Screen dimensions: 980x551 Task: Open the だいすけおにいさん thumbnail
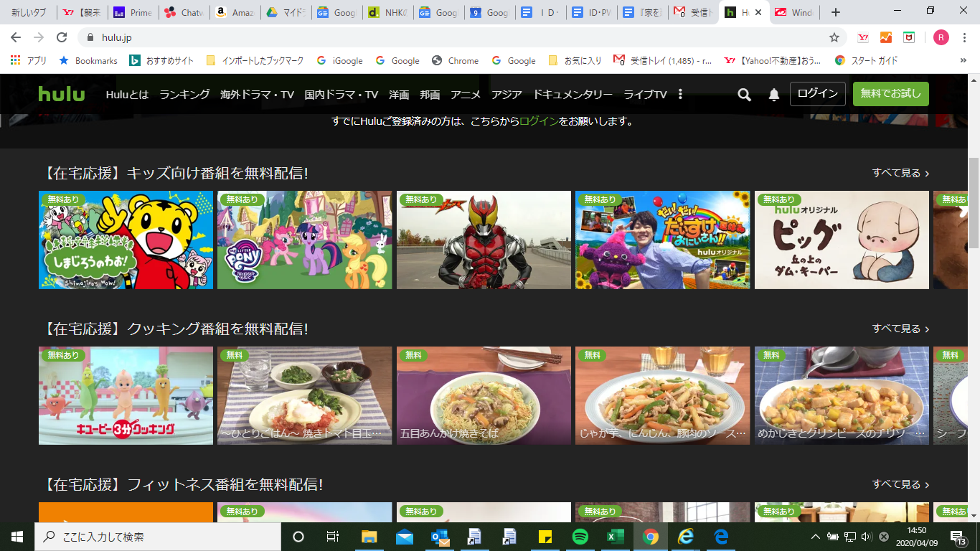click(x=663, y=240)
